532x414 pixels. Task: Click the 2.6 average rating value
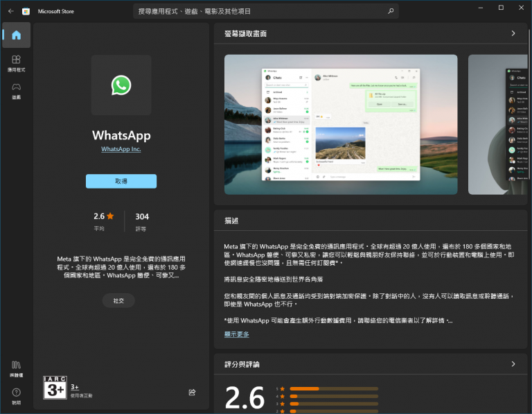(99, 216)
